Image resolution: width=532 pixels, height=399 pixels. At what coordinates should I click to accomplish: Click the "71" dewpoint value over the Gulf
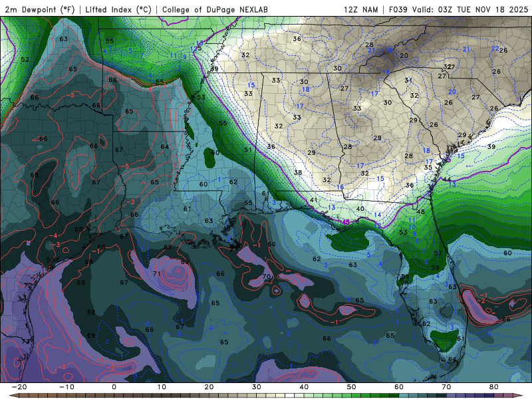click(x=156, y=273)
